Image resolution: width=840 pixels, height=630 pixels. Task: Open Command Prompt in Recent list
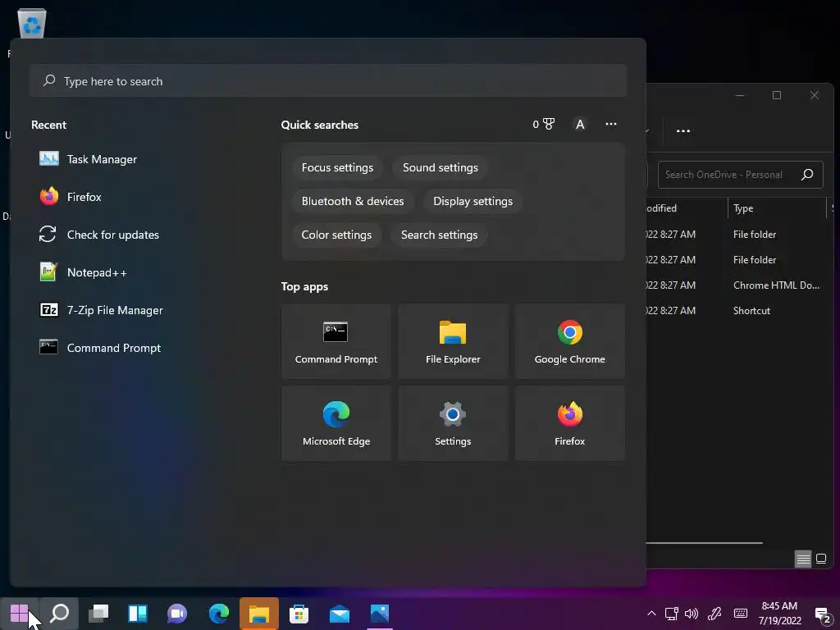click(x=100, y=348)
